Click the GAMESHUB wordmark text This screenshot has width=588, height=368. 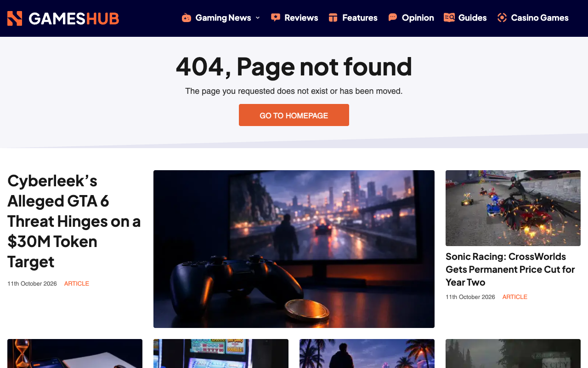tap(74, 18)
